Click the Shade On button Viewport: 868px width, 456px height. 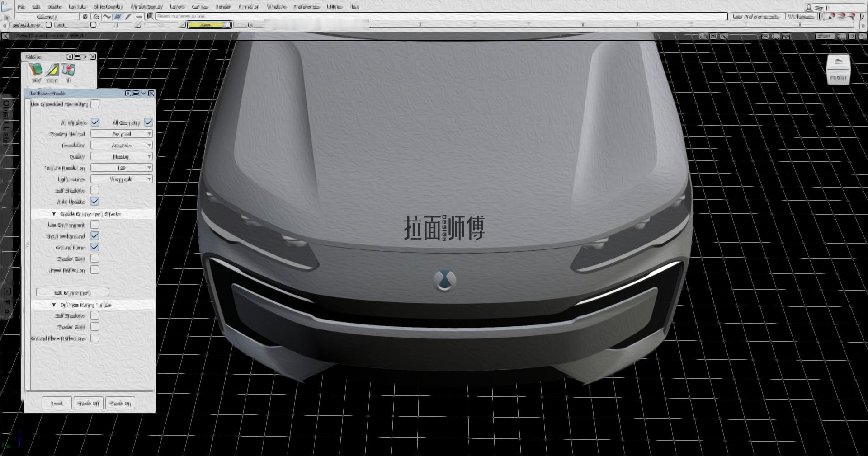click(x=120, y=403)
